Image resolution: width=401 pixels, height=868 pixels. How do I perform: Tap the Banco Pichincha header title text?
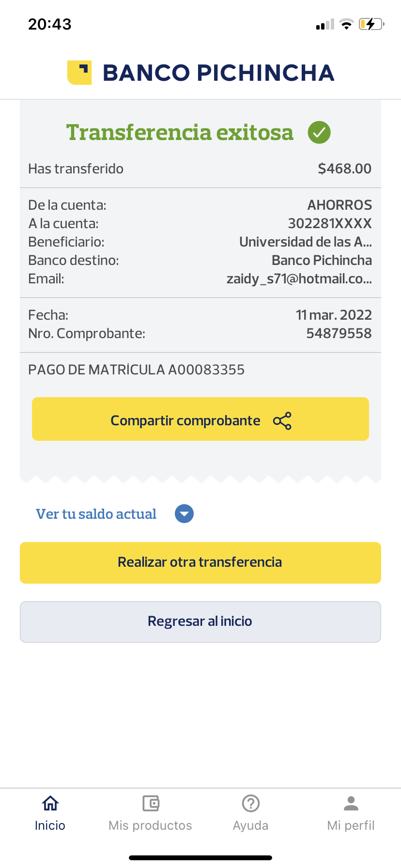(x=218, y=73)
